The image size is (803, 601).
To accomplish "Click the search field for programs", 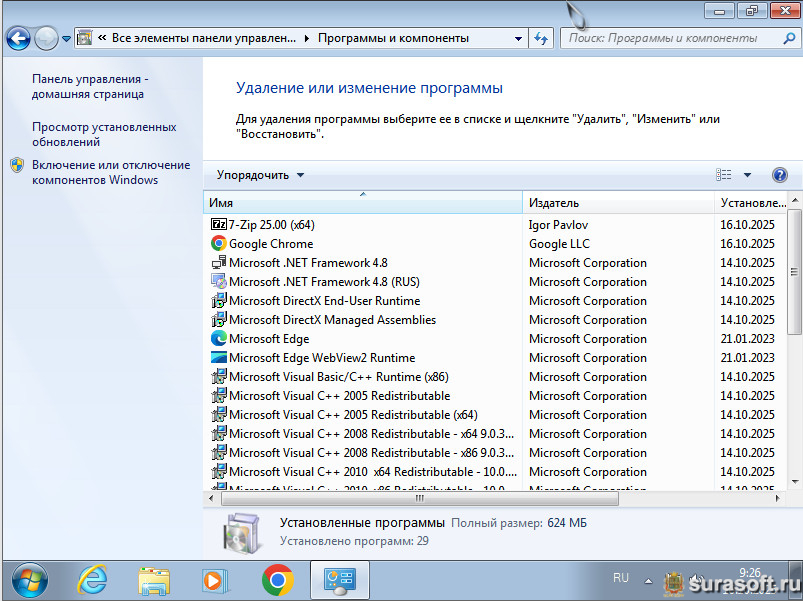I will (670, 39).
